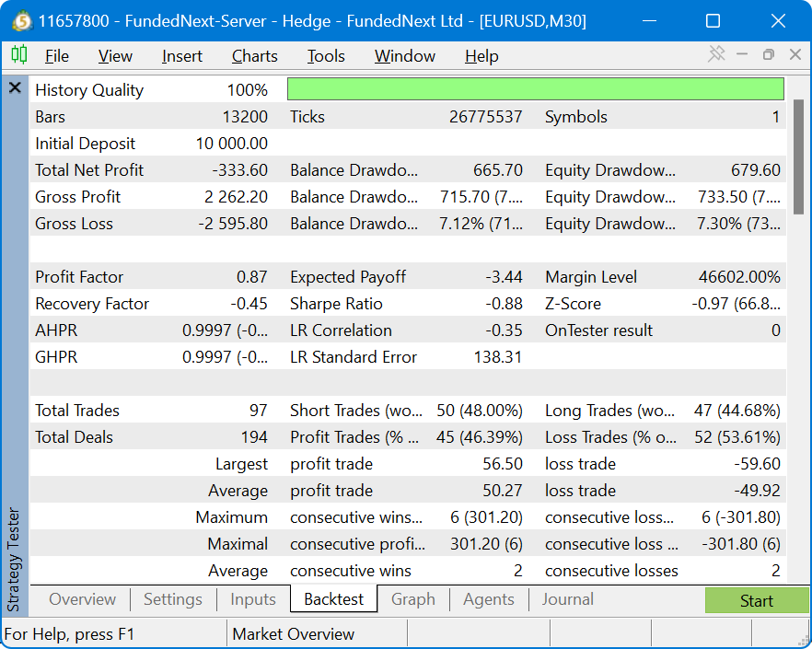Click the Total Deals value 194
The height and width of the screenshot is (649, 812).
point(254,437)
